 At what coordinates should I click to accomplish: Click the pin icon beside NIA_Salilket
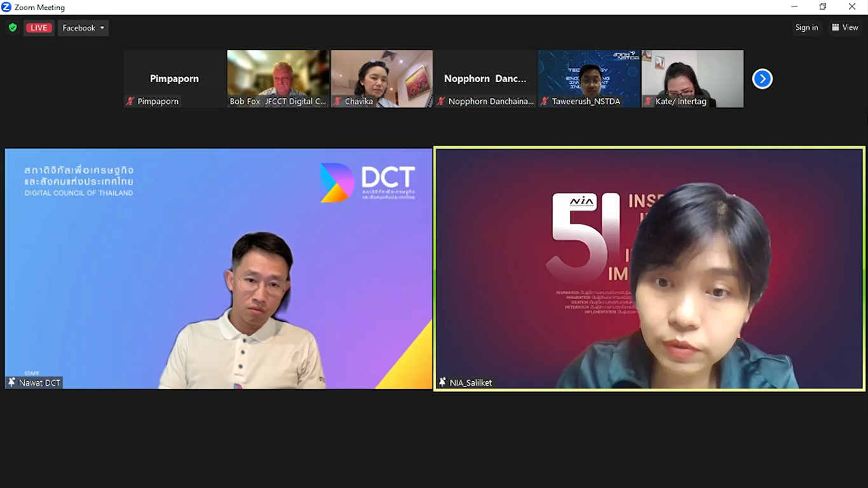(442, 383)
